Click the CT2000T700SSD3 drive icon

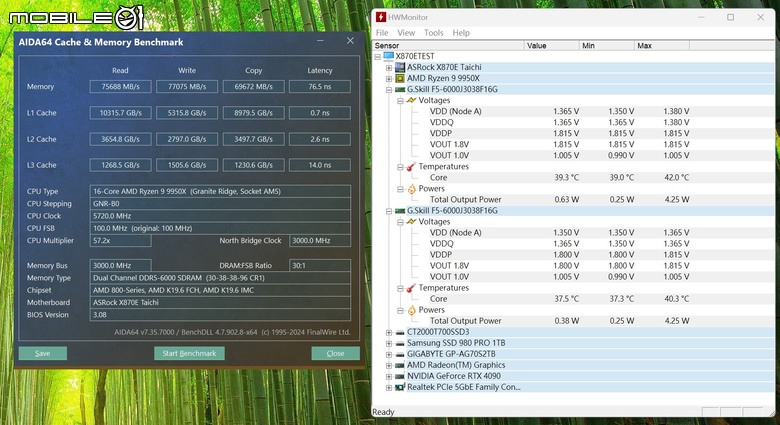[x=400, y=332]
